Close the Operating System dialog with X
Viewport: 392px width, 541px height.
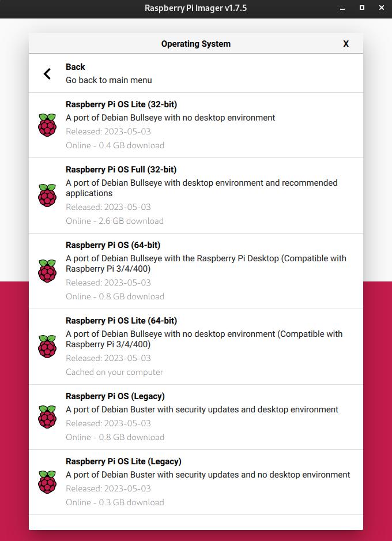[346, 44]
